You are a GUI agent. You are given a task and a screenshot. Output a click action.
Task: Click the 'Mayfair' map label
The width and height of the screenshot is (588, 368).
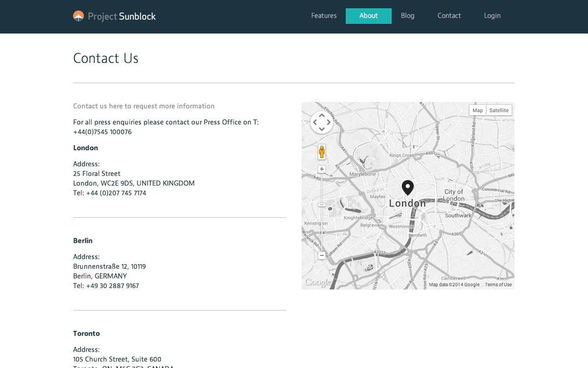pyautogui.click(x=378, y=197)
